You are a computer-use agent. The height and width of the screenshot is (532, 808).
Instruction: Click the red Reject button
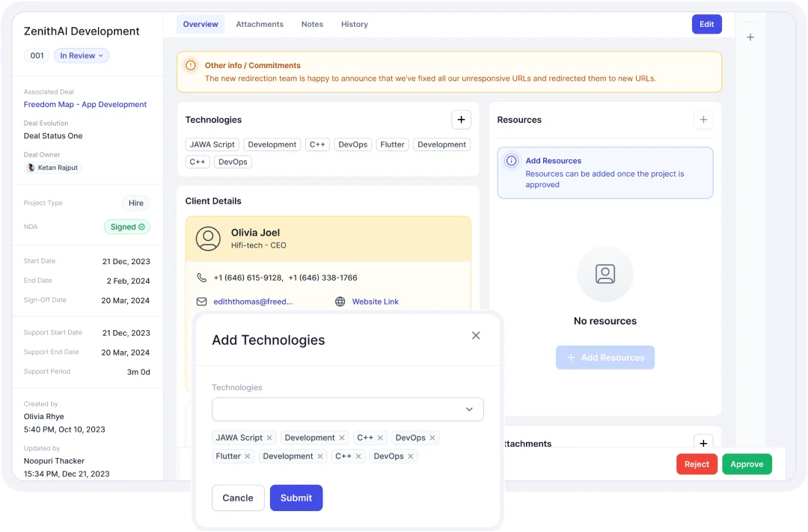(x=697, y=464)
